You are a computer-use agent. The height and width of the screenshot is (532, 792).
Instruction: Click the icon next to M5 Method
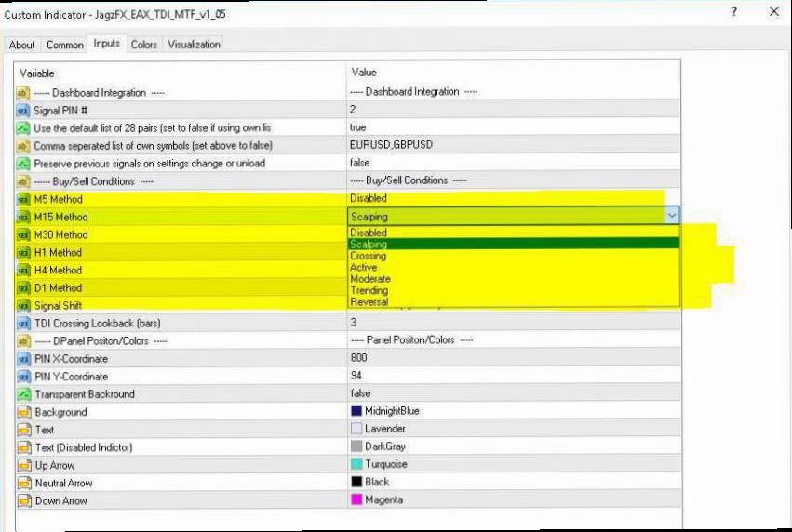click(23, 199)
